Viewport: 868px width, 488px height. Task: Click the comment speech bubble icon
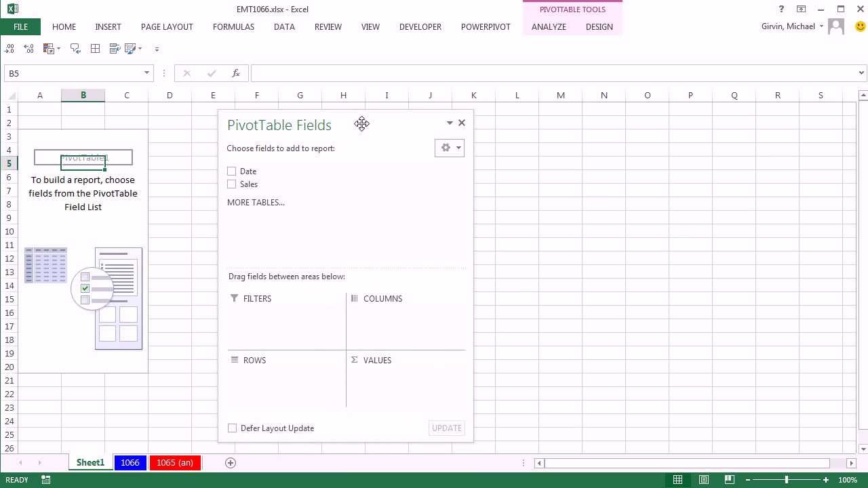tap(76, 49)
